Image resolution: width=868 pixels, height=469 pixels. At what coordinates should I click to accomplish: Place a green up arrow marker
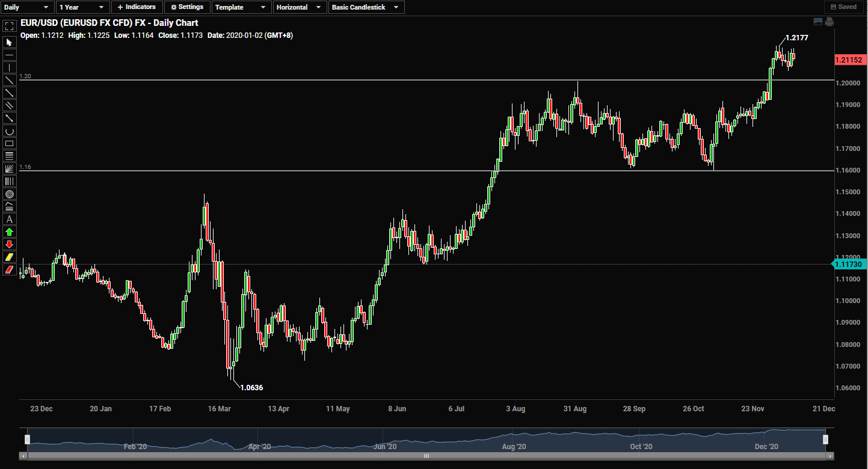(9, 231)
